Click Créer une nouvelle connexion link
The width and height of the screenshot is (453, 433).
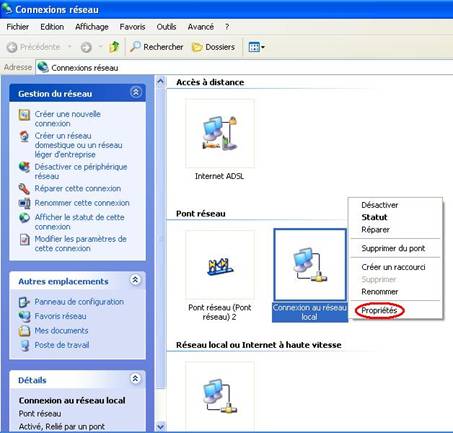click(x=68, y=119)
